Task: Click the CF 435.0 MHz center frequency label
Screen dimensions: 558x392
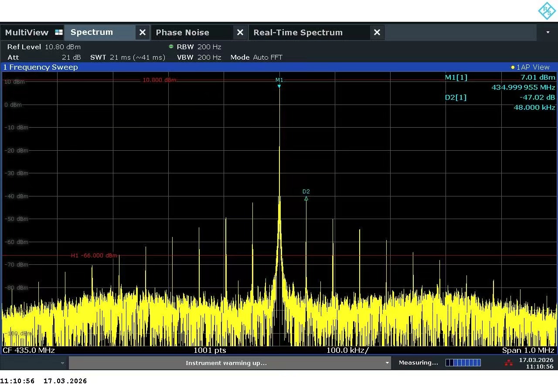Action: tap(29, 350)
